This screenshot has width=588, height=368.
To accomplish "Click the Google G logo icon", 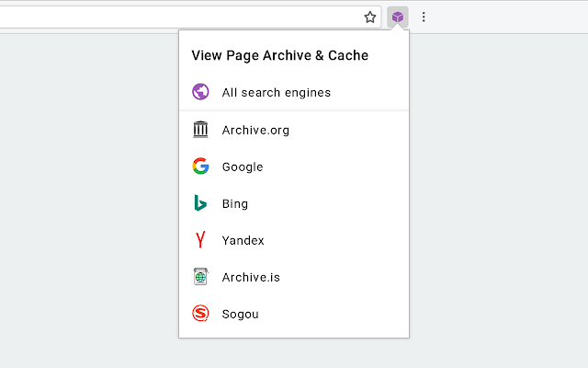I will [200, 166].
